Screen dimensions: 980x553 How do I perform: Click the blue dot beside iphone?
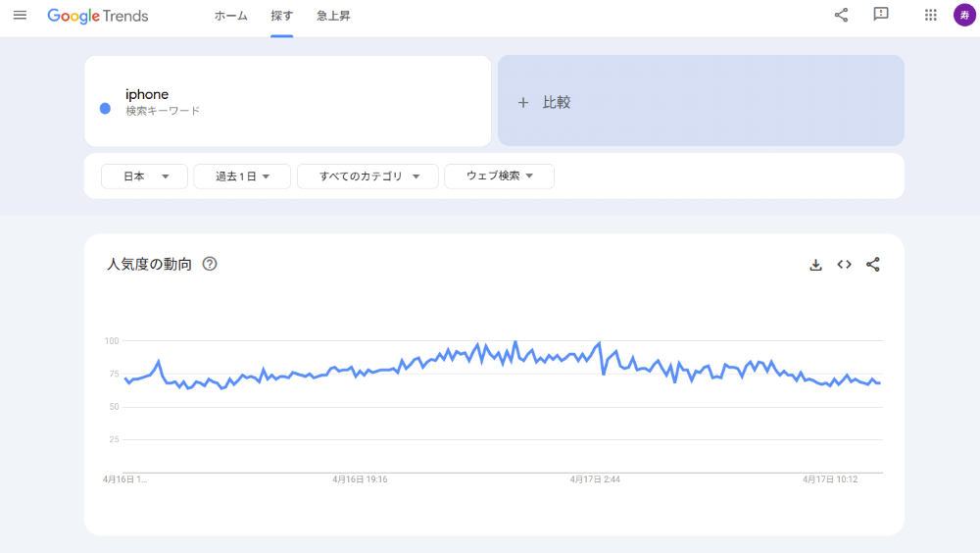point(105,109)
